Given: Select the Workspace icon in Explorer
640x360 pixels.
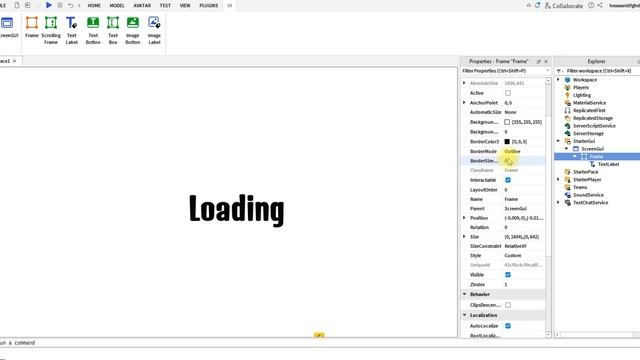Looking at the screenshot, I should pos(567,80).
